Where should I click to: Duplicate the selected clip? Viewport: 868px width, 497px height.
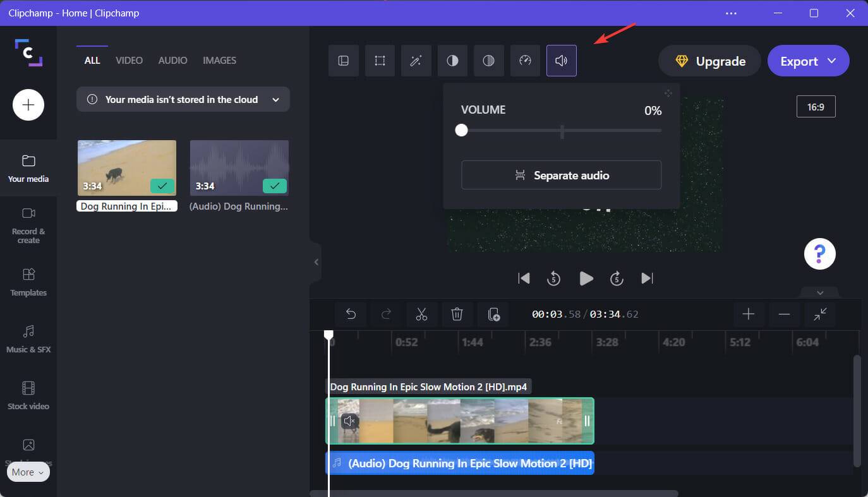coord(493,314)
